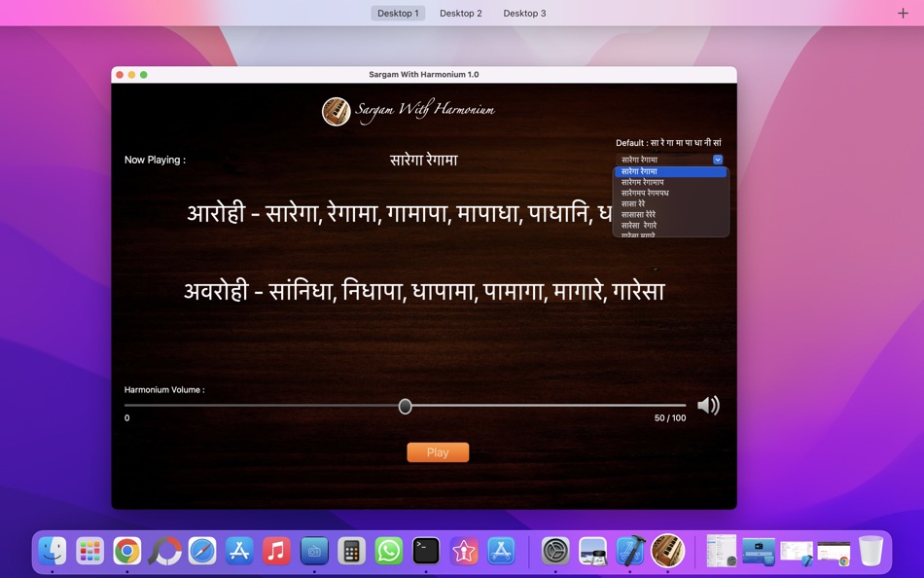The height and width of the screenshot is (578, 924).
Task: Open the Sargam With Harmonium dock icon
Action: [667, 552]
